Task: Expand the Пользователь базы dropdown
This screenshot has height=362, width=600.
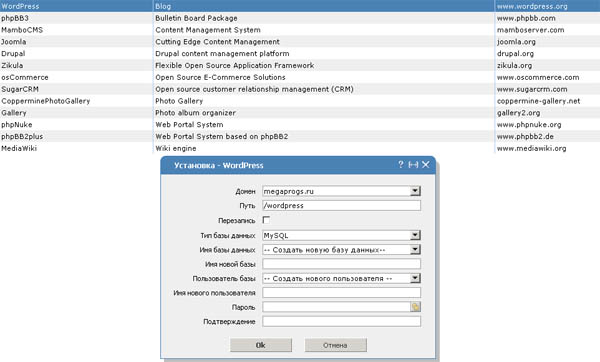Action: point(415,278)
